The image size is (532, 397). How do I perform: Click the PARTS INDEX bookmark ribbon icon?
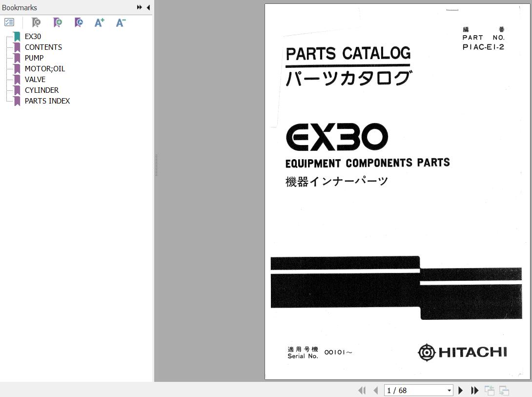[x=17, y=101]
